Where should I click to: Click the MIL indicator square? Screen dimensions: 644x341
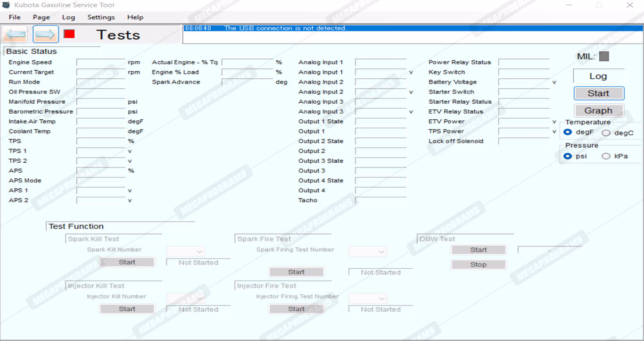point(604,57)
